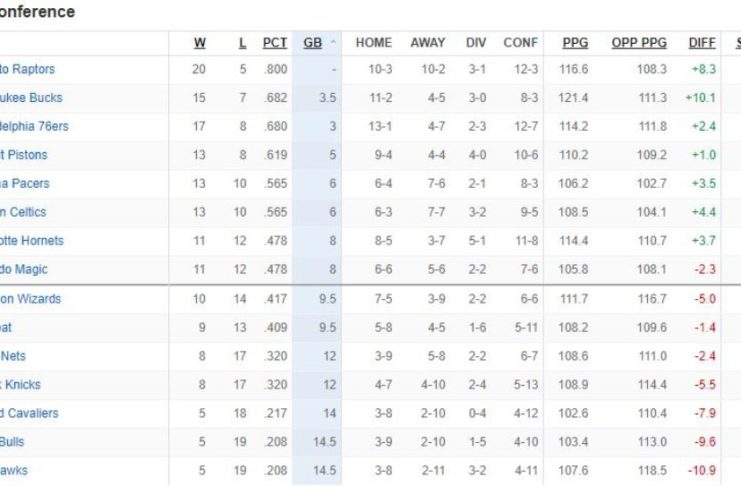Sort standings by the L column header

click(241, 43)
